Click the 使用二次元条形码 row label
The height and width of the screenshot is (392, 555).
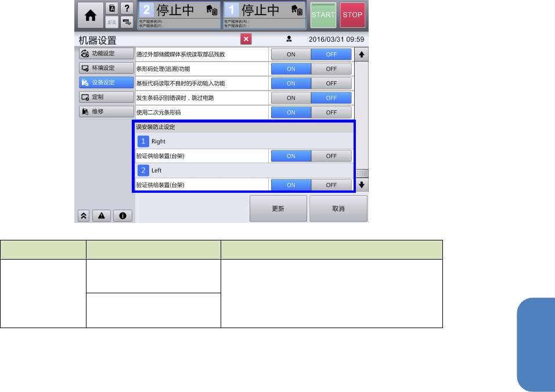158,113
